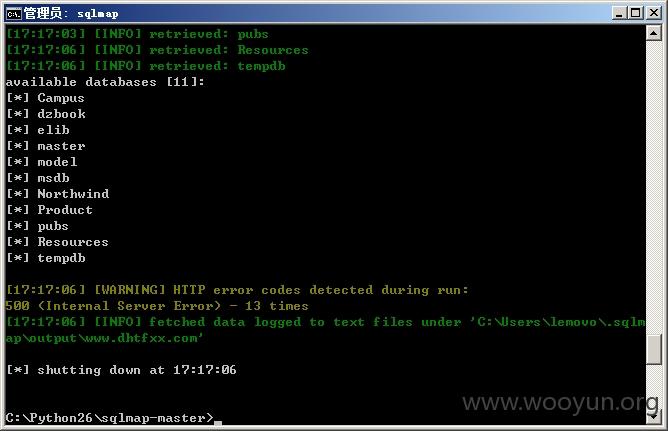Click the Campus database entry
Viewport: 668px width, 431px height.
tap(61, 98)
